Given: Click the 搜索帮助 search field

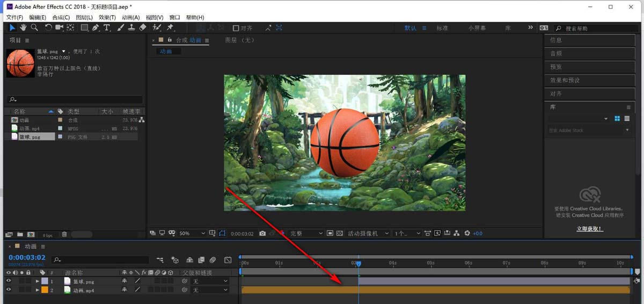Looking at the screenshot, I should 595,28.
